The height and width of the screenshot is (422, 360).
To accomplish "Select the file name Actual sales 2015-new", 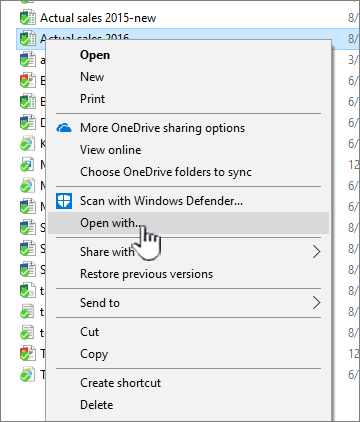I will point(98,18).
